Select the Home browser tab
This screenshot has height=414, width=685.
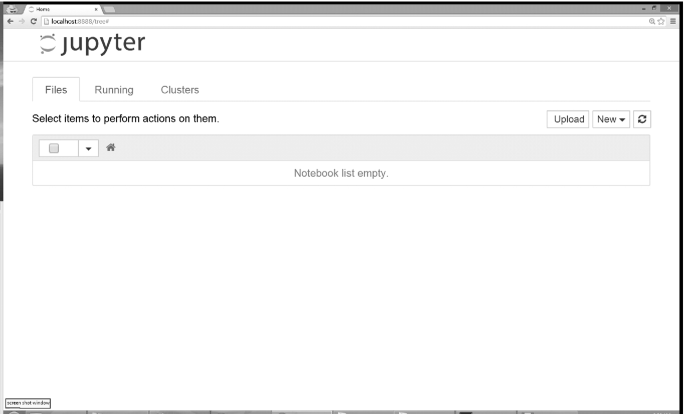61,9
